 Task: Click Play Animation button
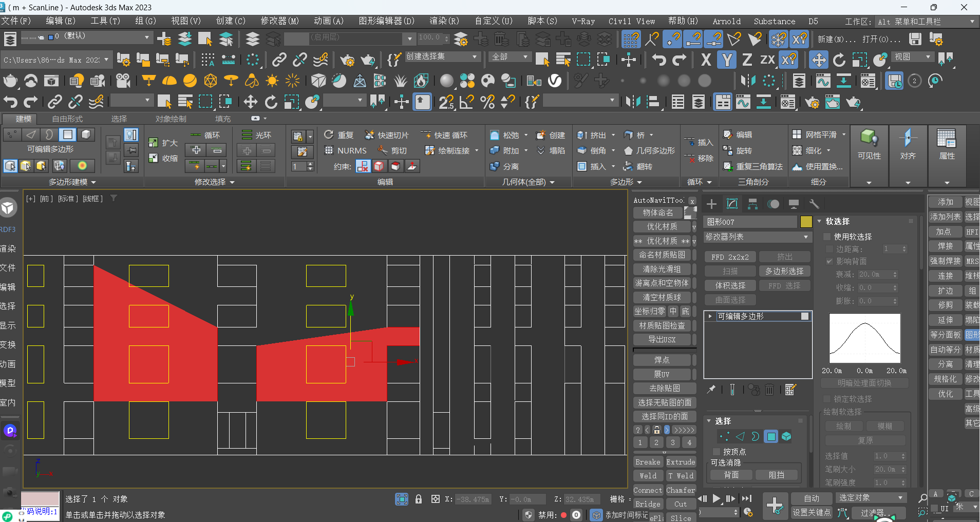pos(717,498)
